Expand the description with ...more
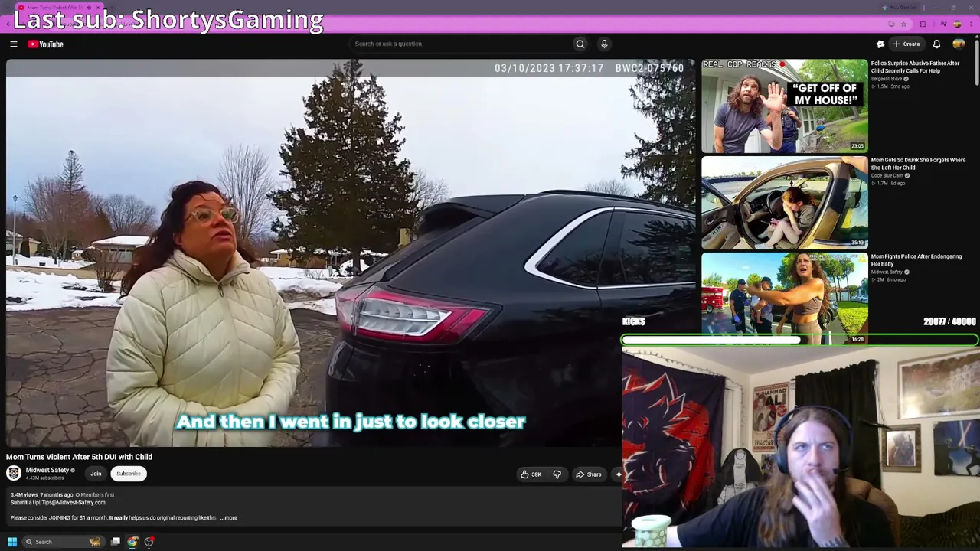The width and height of the screenshot is (980, 551). pyautogui.click(x=229, y=518)
